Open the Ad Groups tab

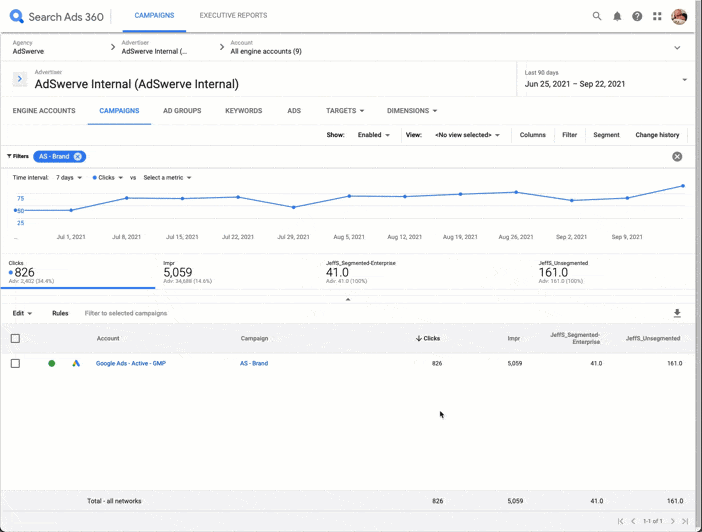click(182, 111)
